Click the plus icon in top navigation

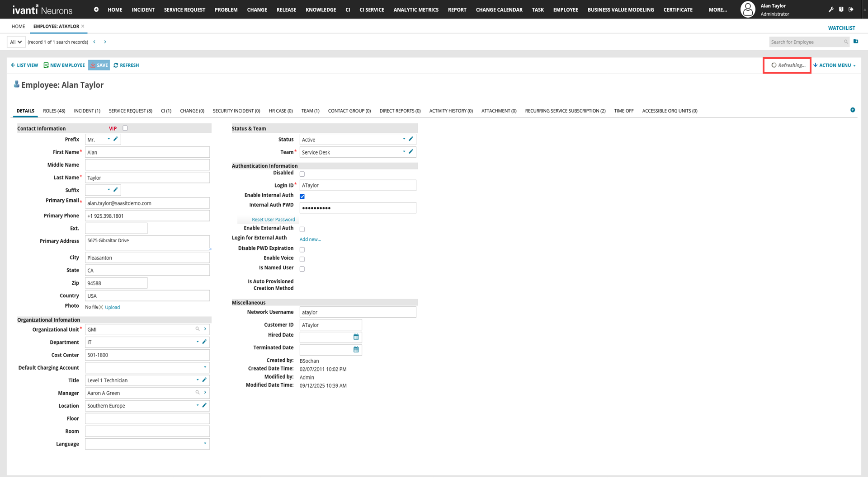pyautogui.click(x=96, y=9)
